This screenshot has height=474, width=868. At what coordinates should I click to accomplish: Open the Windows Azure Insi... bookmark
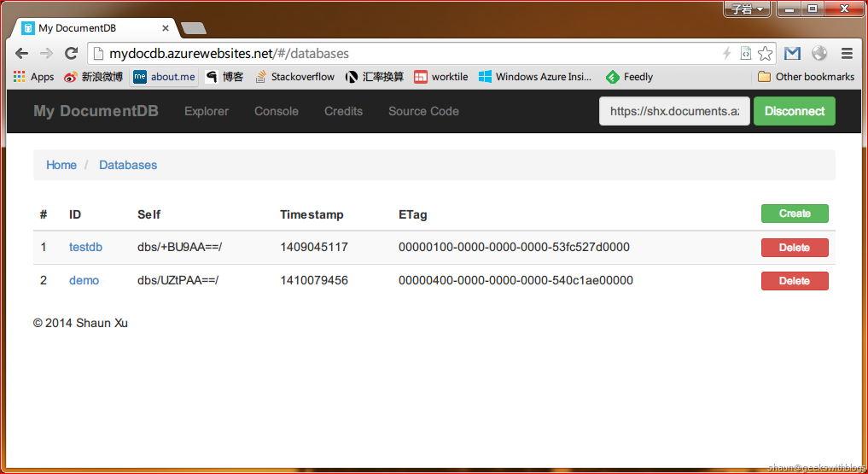click(x=535, y=77)
